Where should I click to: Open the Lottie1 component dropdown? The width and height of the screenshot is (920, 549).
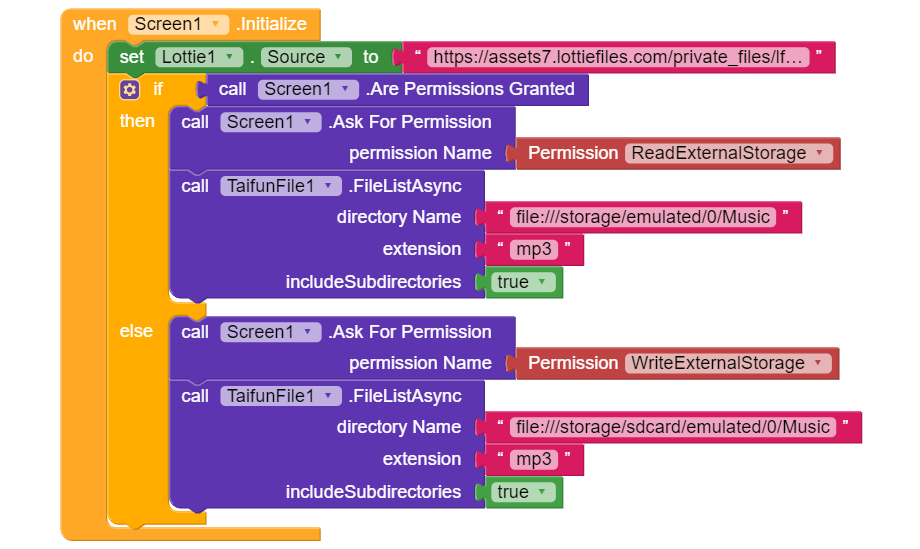(198, 57)
